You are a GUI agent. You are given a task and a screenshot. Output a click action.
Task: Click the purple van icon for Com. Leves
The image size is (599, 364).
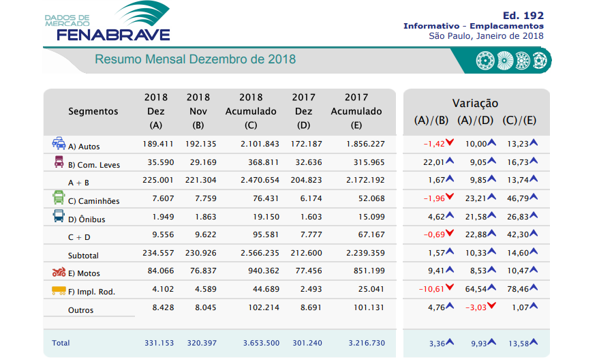coord(59,162)
